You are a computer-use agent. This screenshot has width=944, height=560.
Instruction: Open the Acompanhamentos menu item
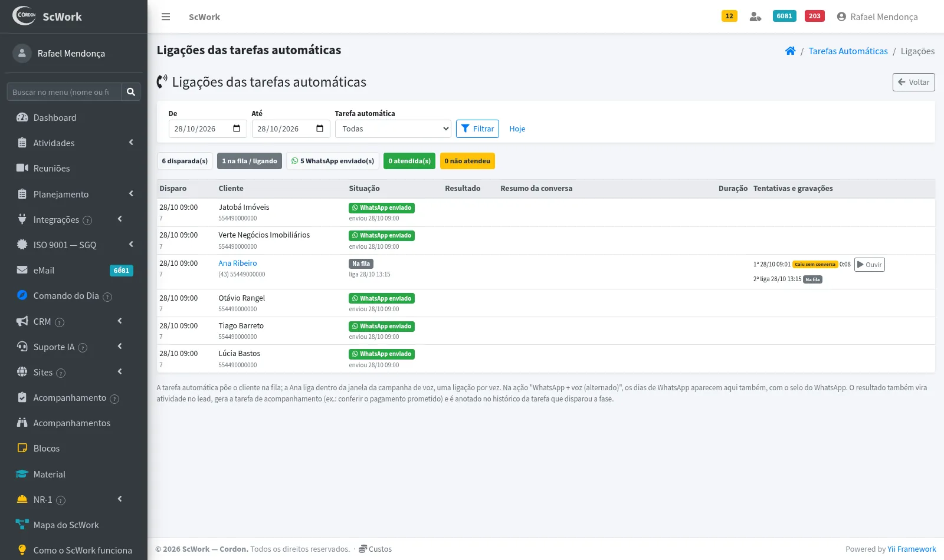[74, 423]
